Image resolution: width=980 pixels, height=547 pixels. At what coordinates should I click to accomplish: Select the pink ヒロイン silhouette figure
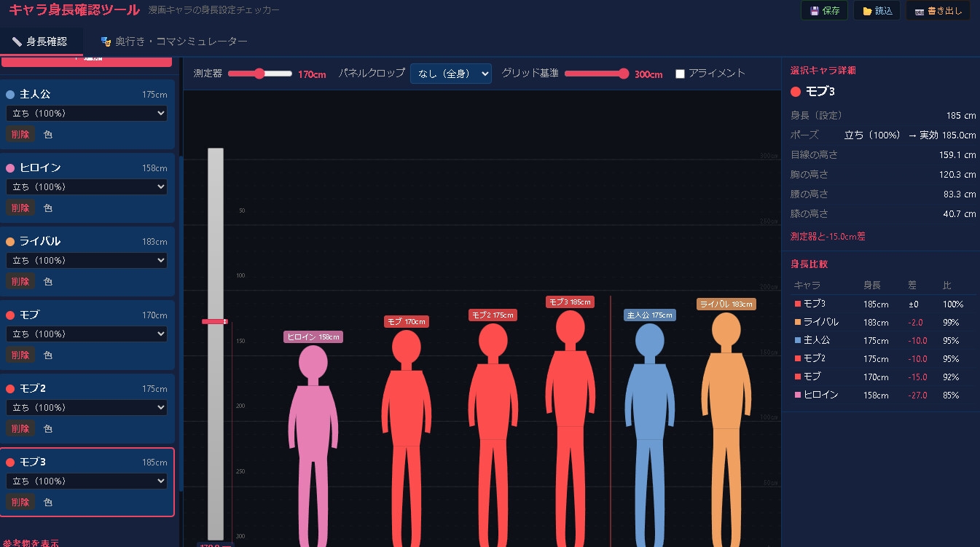tap(313, 446)
